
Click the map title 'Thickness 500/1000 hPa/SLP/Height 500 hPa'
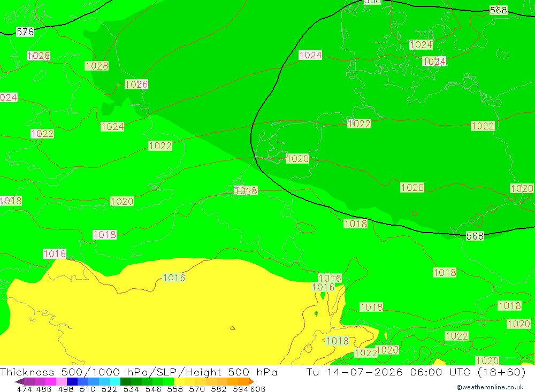pyautogui.click(x=139, y=372)
